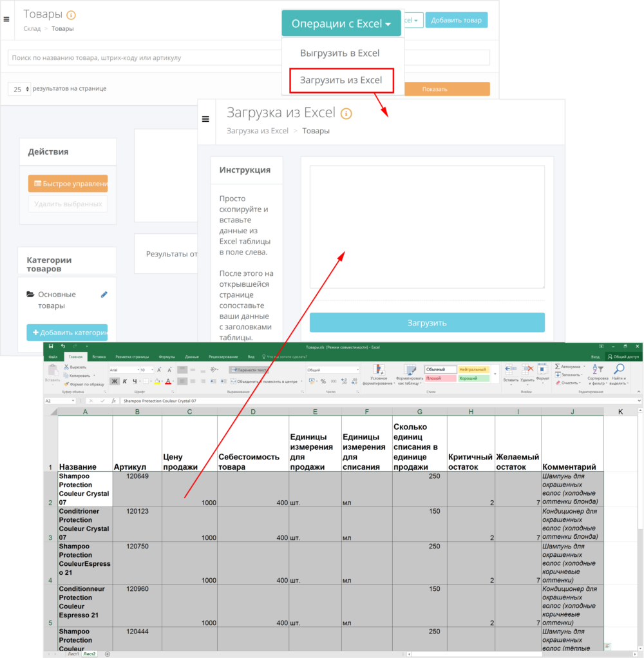Click the fx insert function icon
This screenshot has height=658, width=644.
point(113,401)
